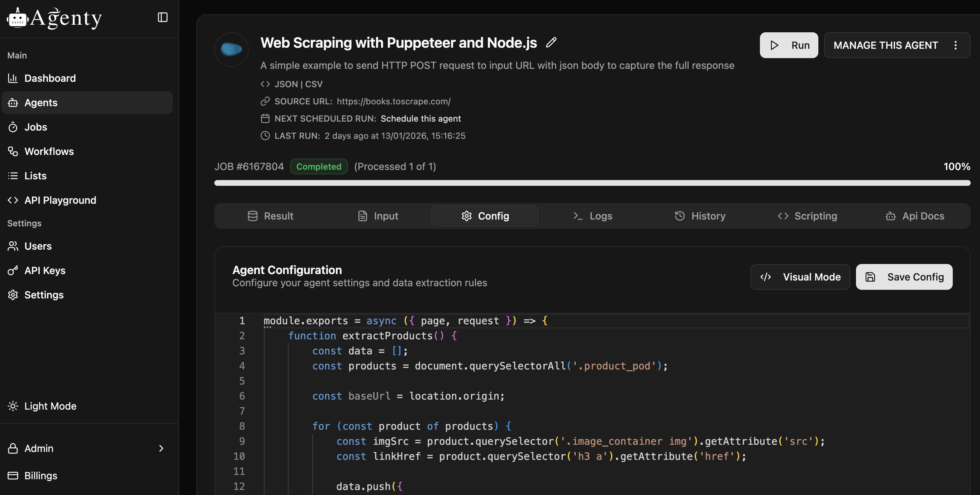Click into code editor line 1
The width and height of the screenshot is (980, 495).
click(x=418, y=321)
